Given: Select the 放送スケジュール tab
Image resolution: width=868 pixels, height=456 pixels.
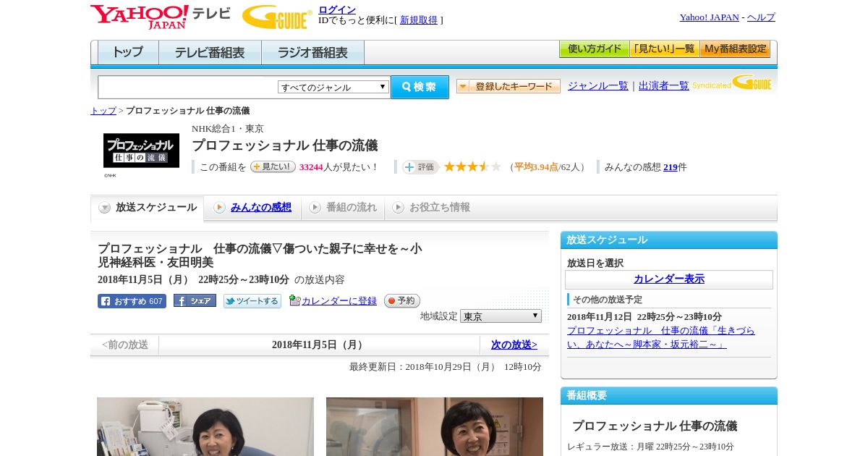Looking at the screenshot, I should point(148,208).
